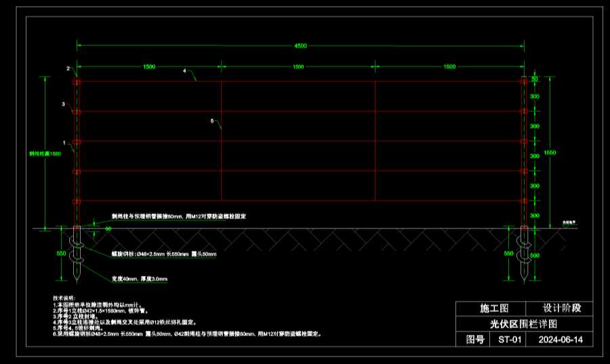Click callout number 5 near vertical bar
This screenshot has height=364, width=610.
pyautogui.click(x=212, y=121)
